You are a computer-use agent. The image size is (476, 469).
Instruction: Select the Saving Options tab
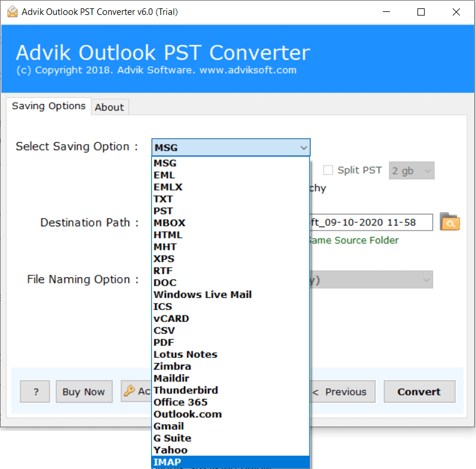click(x=48, y=106)
